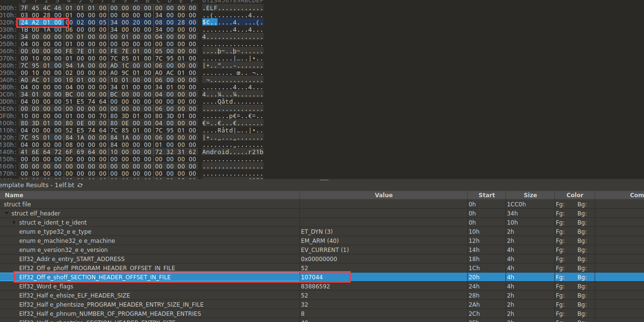Click the 040h: row address label

8,37
